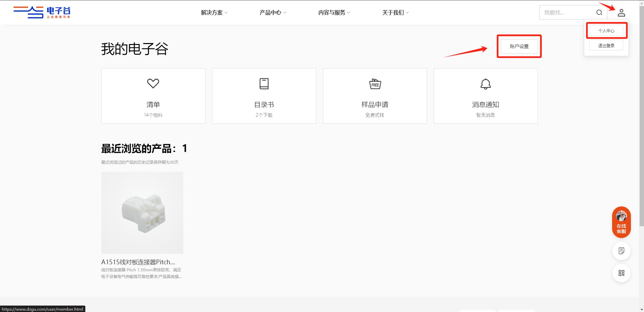The image size is (644, 312).
Task: Click the 最近浏览的产品: 1 heading
Action: pos(144,148)
